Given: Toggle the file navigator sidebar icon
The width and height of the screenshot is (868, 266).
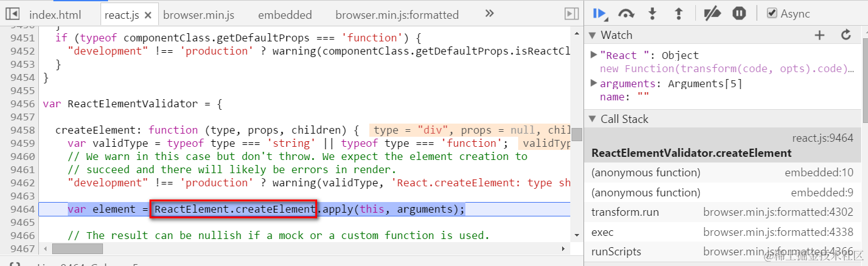Looking at the screenshot, I should (x=12, y=14).
